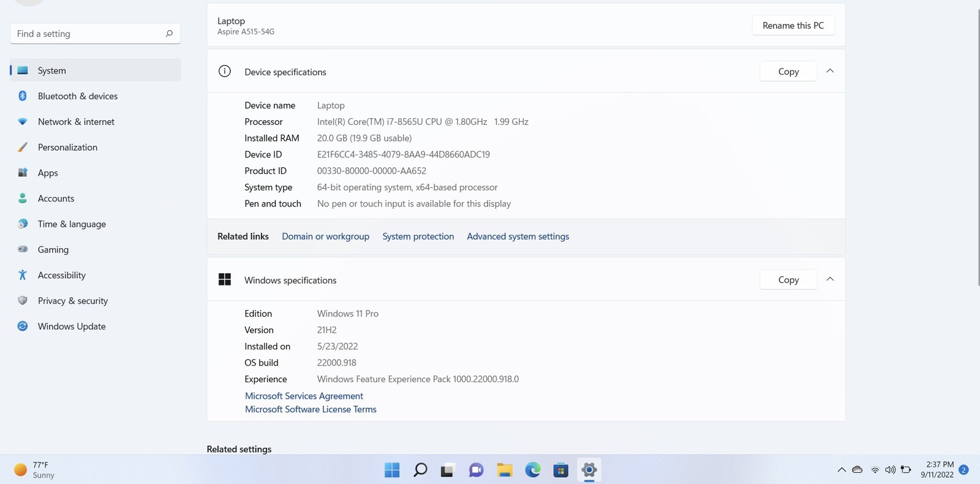
Task: Click the Windows logo beside Windows specifications
Action: click(225, 279)
